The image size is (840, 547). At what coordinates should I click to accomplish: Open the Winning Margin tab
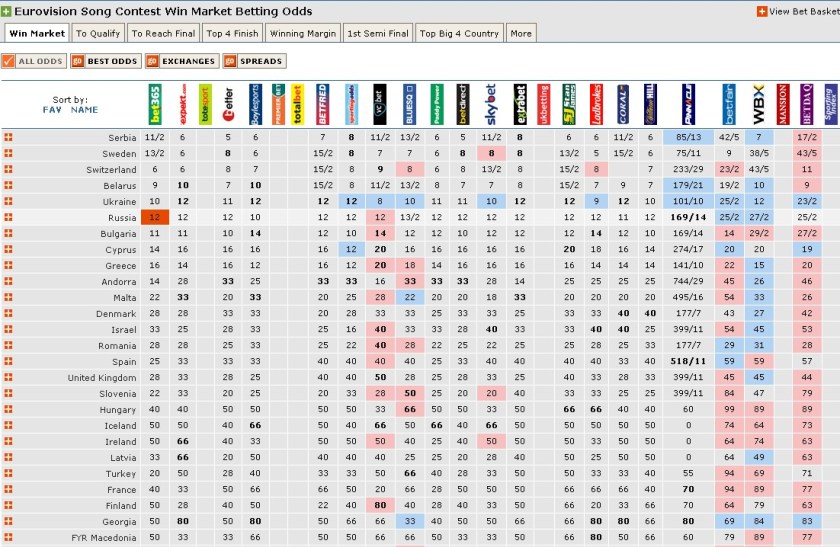(x=303, y=33)
